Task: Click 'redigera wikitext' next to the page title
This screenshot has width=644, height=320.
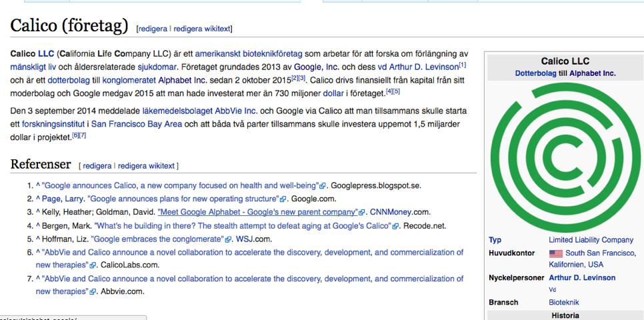Action: 201,29
